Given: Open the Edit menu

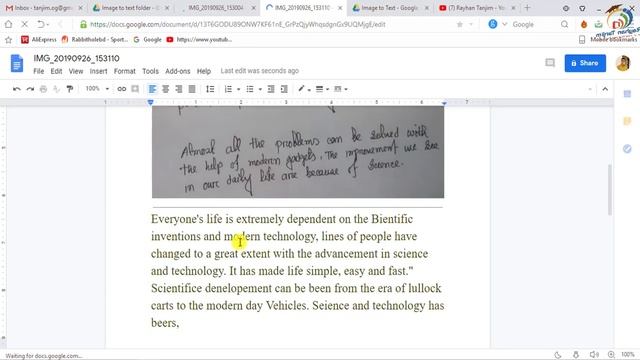Looking at the screenshot, I should pyautogui.click(x=56, y=71).
